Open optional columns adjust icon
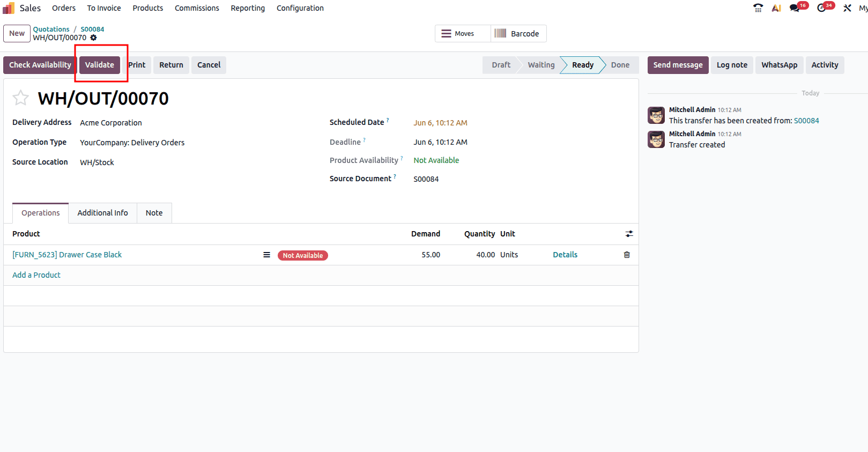 629,234
